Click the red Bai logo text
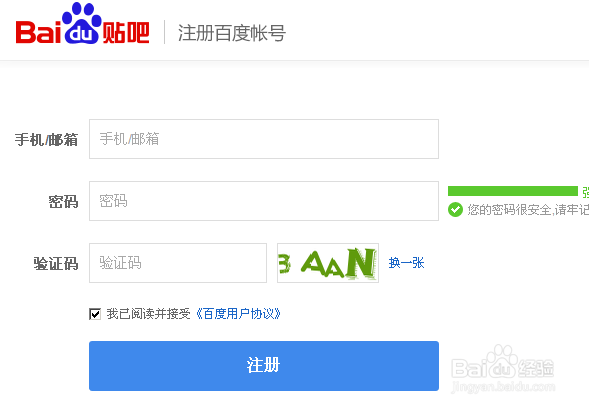Viewport: 589px width, 408px height. pyautogui.click(x=38, y=33)
